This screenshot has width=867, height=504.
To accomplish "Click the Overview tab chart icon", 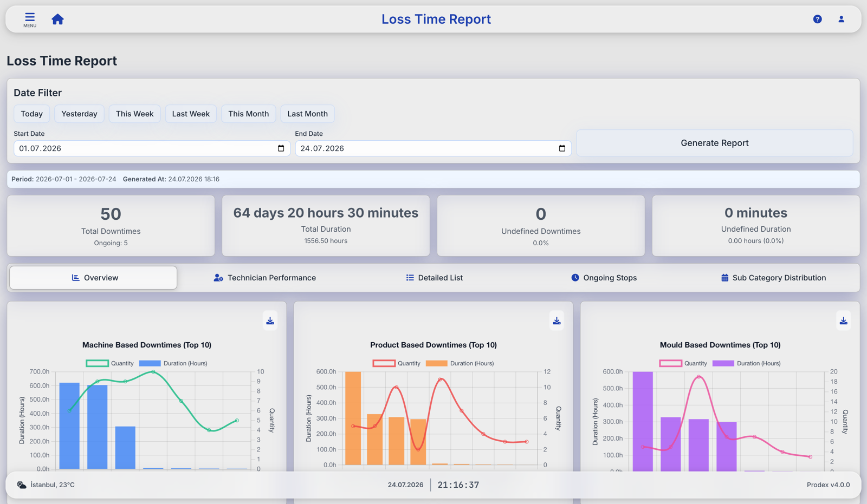I will tap(75, 278).
